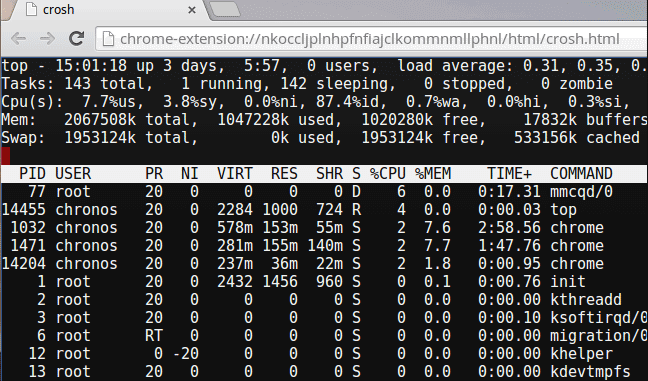Viewport: 648px width, 381px height.
Task: Click the 578m VIRT value
Action: 235,228
